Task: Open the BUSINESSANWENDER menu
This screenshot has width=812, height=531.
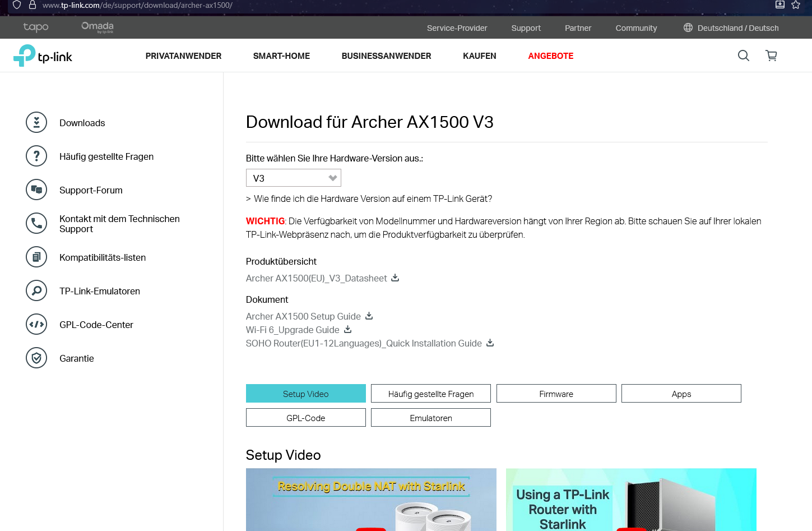Action: coord(386,56)
